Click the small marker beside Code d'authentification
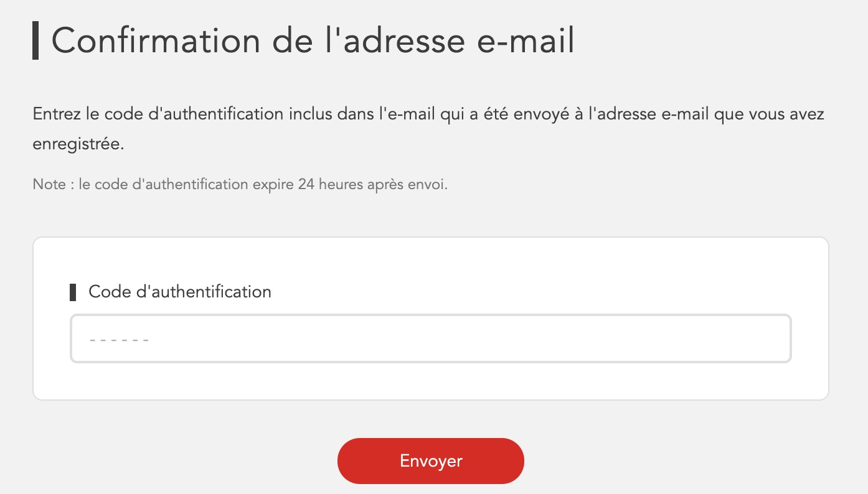 [x=73, y=292]
